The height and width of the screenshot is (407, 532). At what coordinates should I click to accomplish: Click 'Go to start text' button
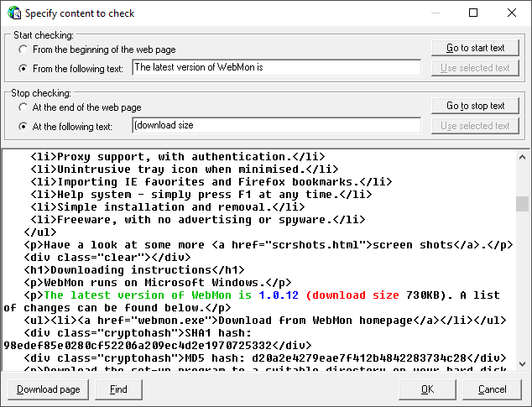(x=475, y=48)
